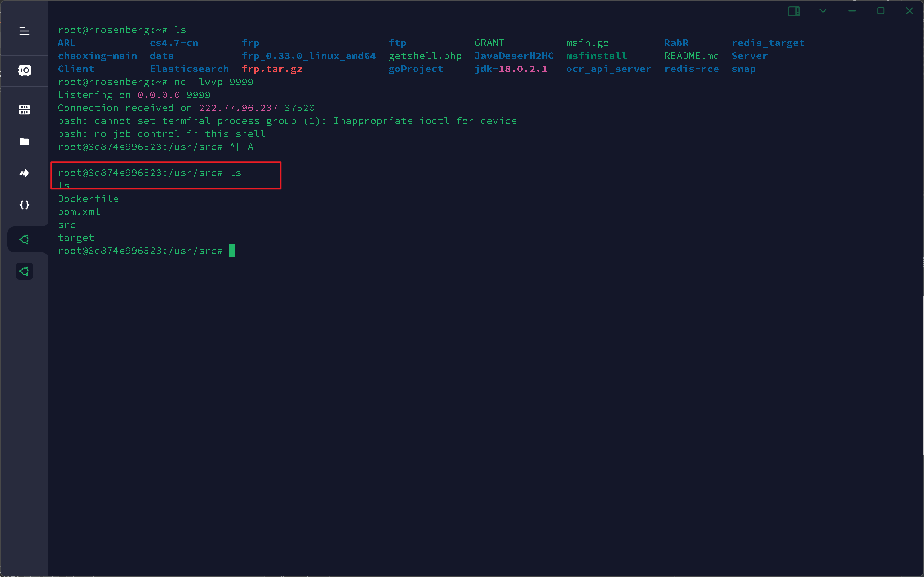Open the Snippets curly braces icon
This screenshot has width=924, height=577.
point(25,205)
